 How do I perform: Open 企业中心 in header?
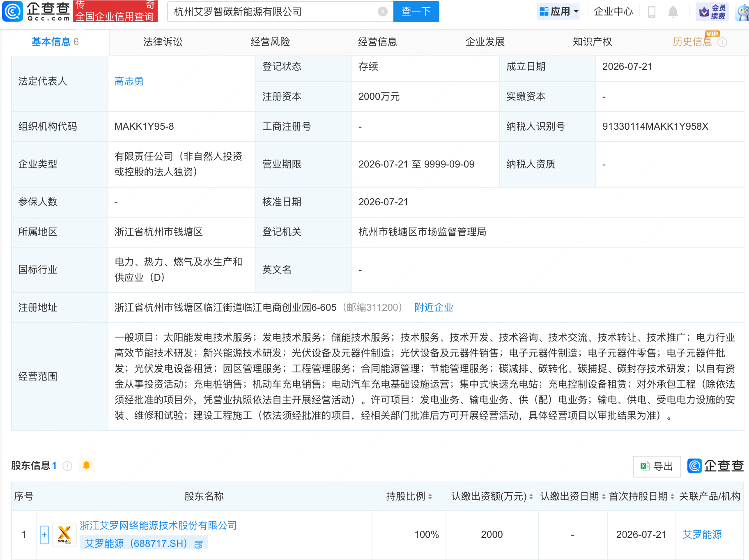coord(613,11)
